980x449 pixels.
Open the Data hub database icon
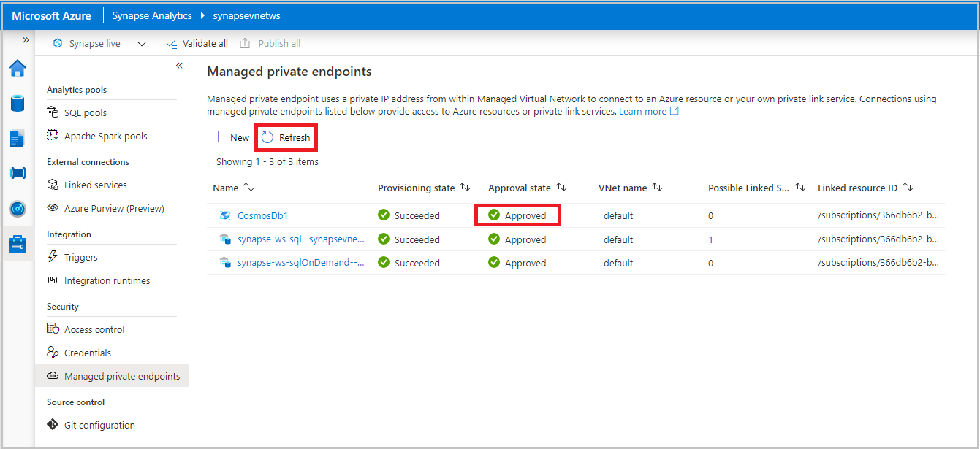(18, 103)
